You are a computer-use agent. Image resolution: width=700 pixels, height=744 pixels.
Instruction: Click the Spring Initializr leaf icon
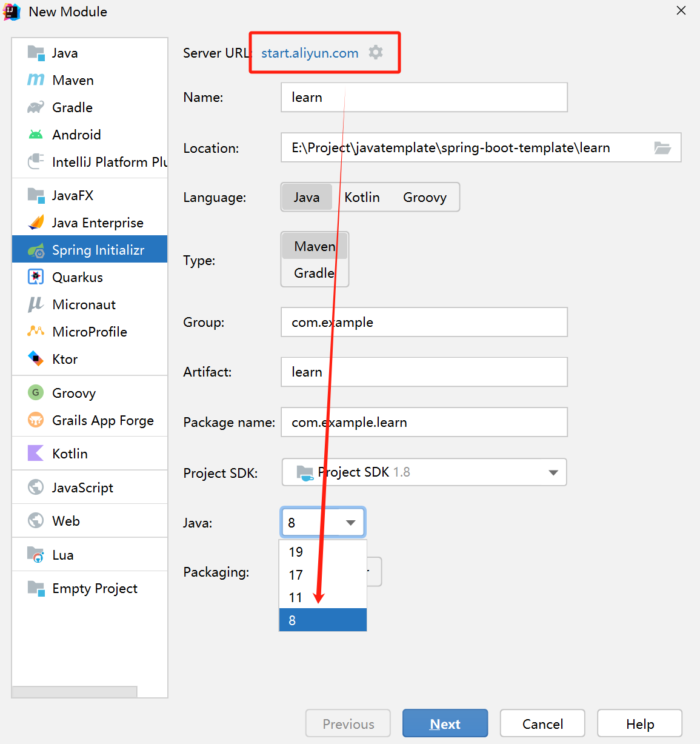36,250
